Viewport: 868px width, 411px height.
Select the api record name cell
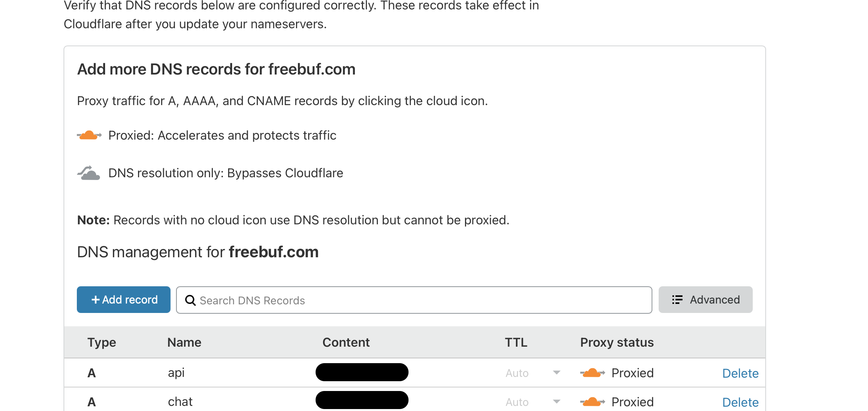point(176,373)
